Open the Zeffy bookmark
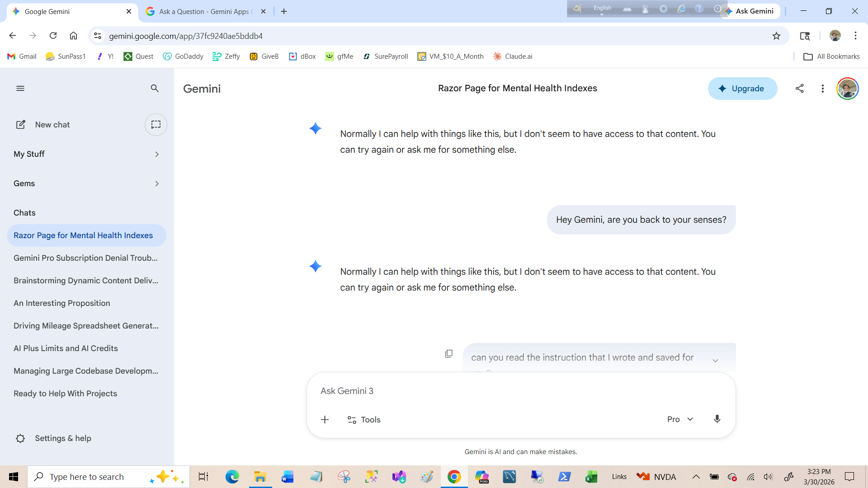The image size is (868, 488). tap(226, 56)
